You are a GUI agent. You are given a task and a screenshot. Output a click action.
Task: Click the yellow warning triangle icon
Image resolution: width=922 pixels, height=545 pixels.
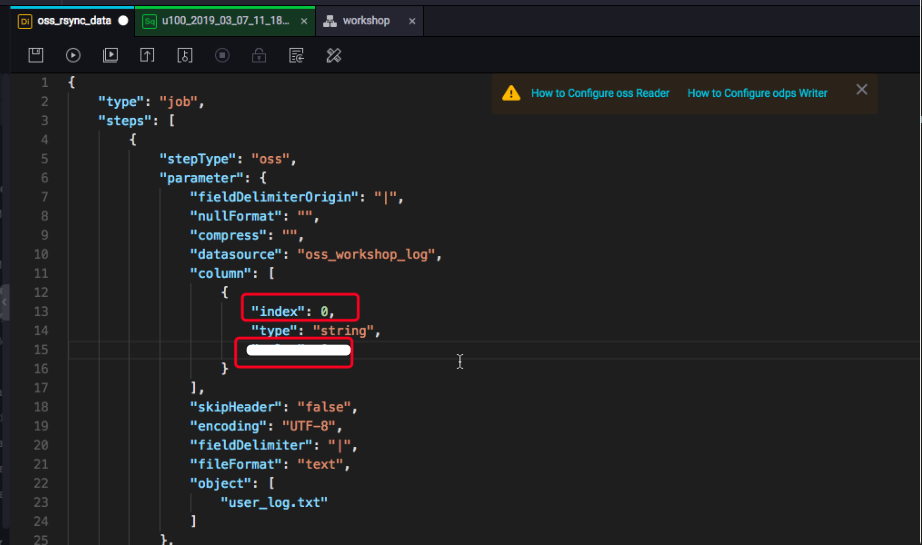tap(511, 93)
